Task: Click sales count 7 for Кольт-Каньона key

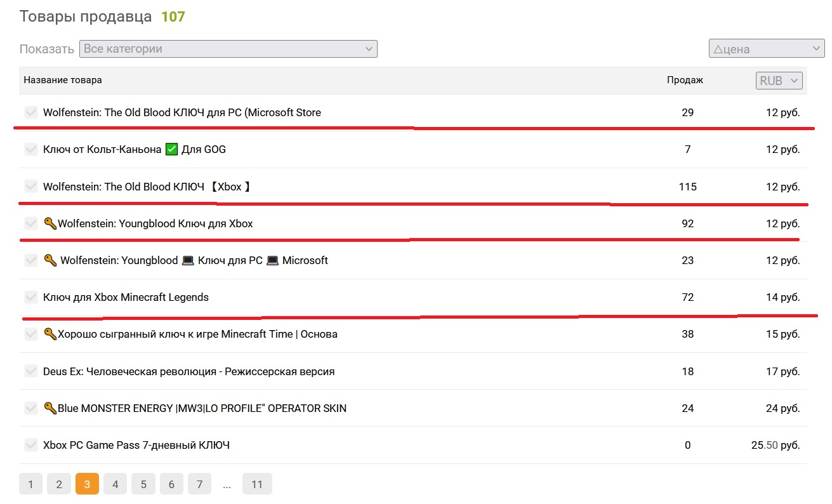Action: 688,150
